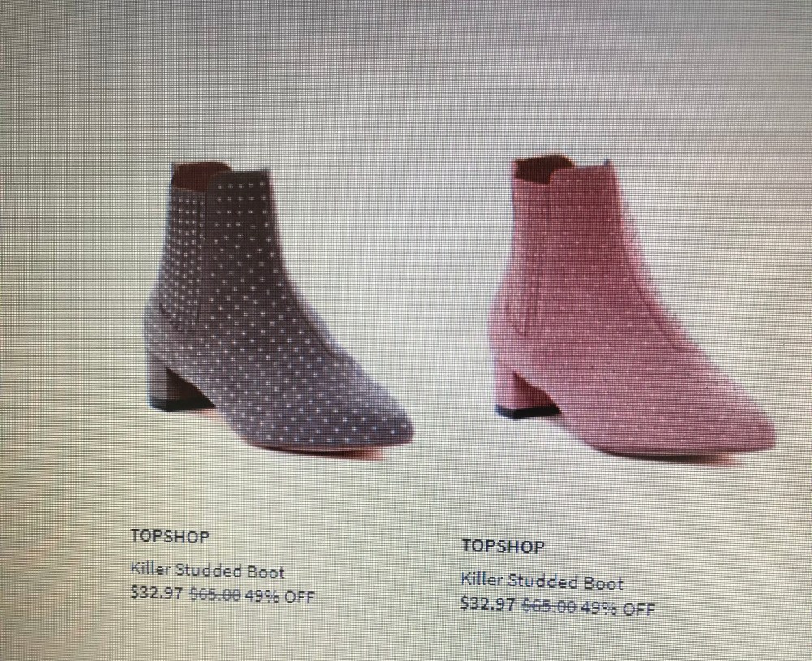Click the TOPSHOP brand under the pink boot

pos(503,546)
